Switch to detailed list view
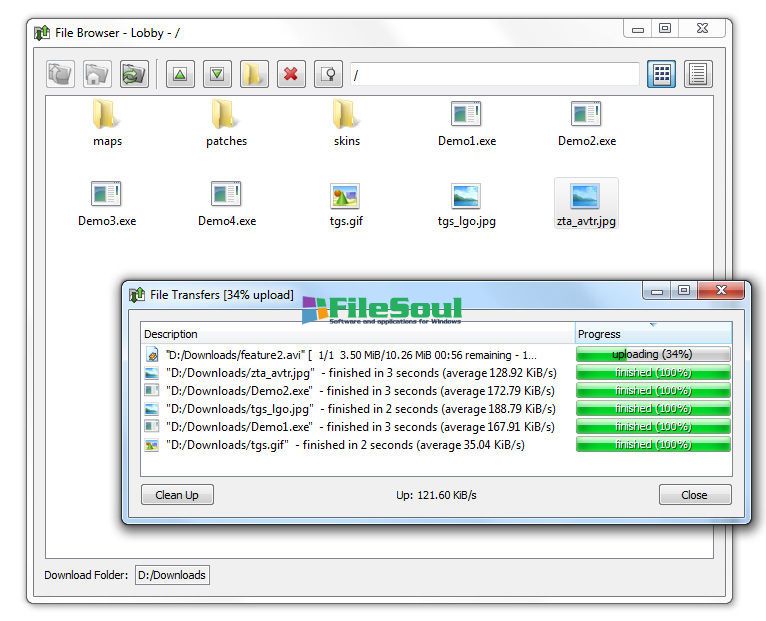The image size is (766, 621). point(697,74)
